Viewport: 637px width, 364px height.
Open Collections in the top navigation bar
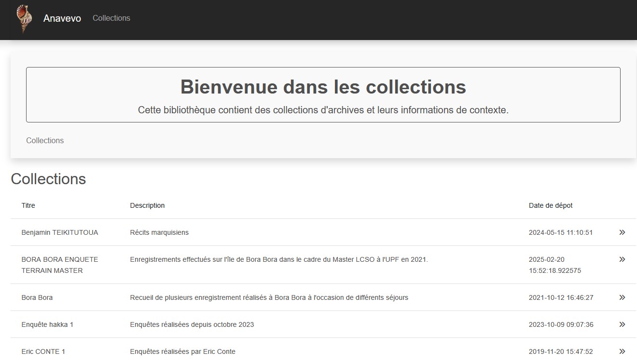(x=111, y=18)
